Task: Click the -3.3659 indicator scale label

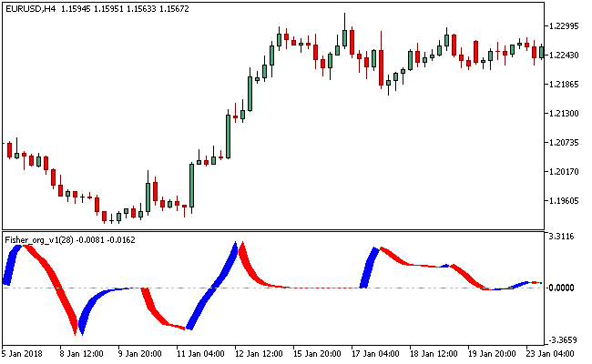Action: [x=563, y=340]
